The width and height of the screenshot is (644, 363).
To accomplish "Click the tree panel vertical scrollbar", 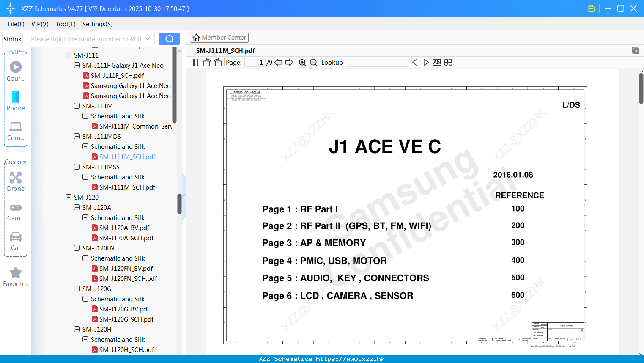I will (179, 203).
